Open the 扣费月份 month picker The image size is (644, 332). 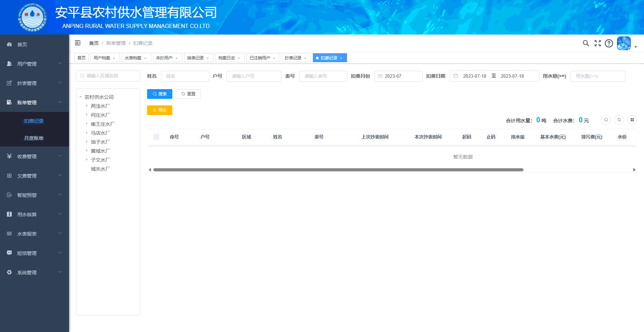click(x=398, y=76)
